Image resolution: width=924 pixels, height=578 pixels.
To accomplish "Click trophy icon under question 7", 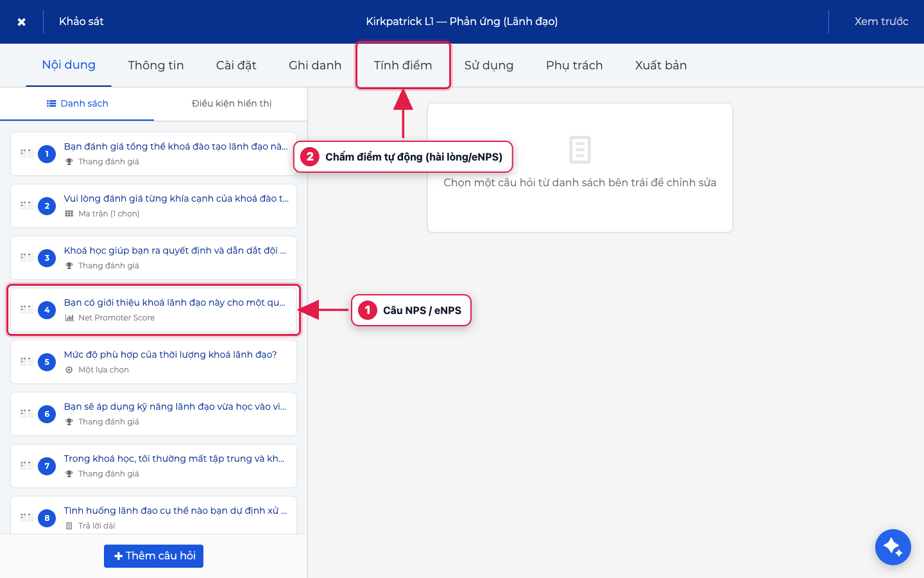I will point(69,474).
